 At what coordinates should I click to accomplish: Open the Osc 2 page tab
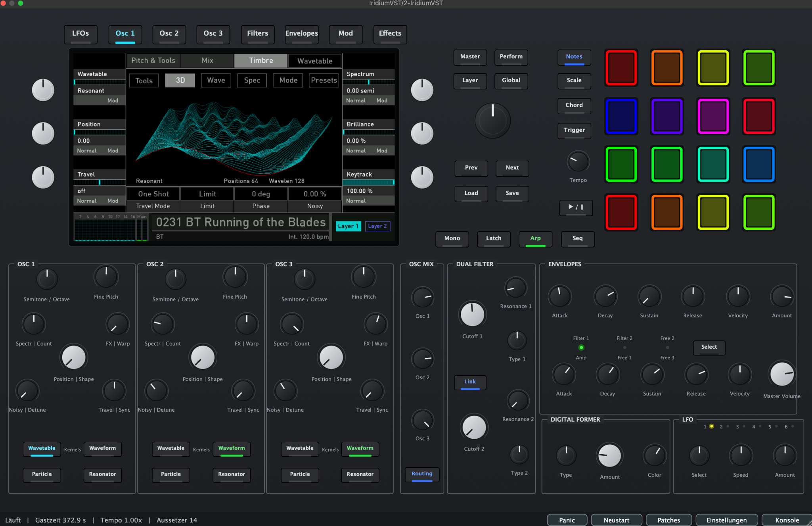pos(169,34)
